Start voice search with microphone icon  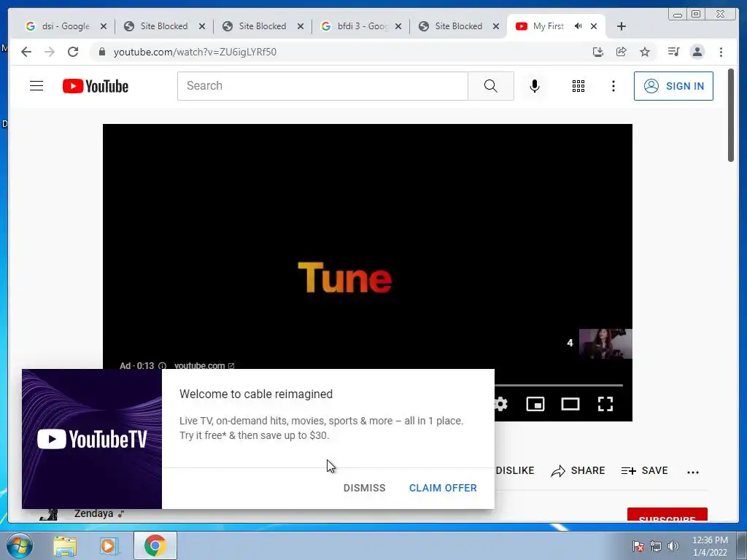[x=535, y=86]
